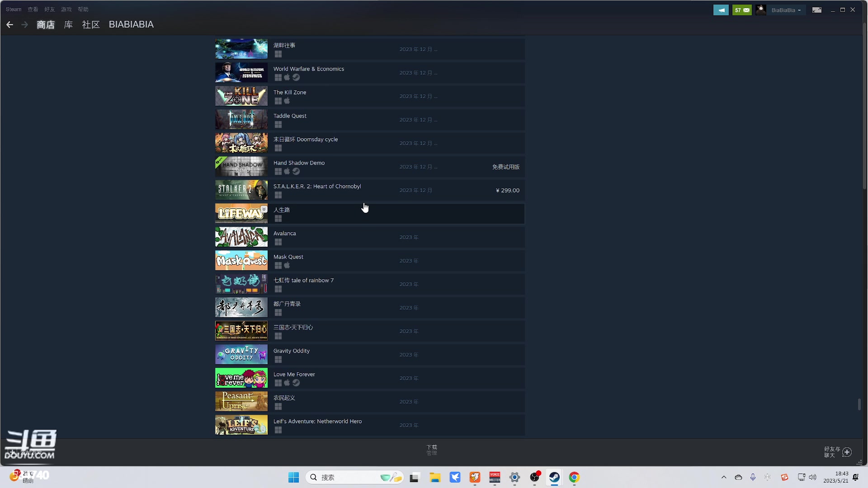
Task: Click the add game plus icon
Action: [x=13, y=452]
